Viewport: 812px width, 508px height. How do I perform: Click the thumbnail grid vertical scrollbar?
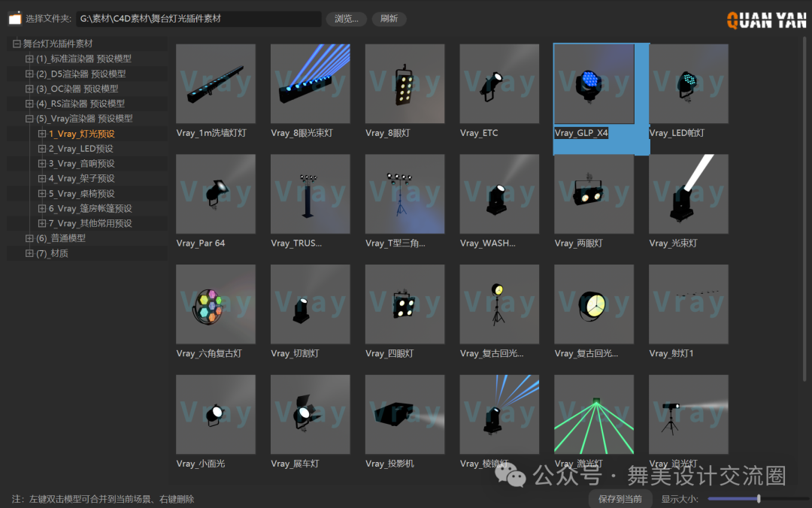tap(804, 207)
